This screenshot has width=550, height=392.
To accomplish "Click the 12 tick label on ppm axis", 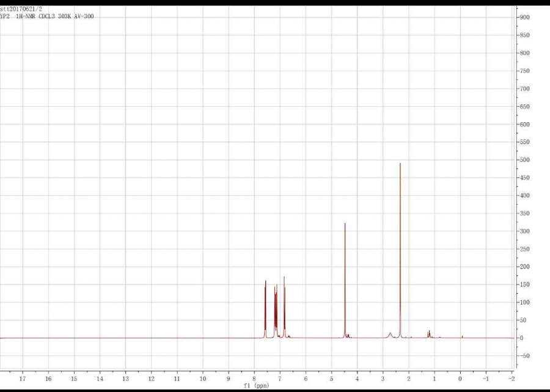I will coord(151,379).
